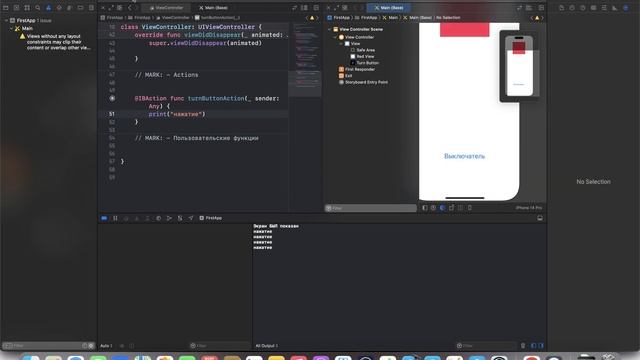Viewport: 640px width, 360px height.
Task: Open the Symbol navigator
Action: (27, 8)
